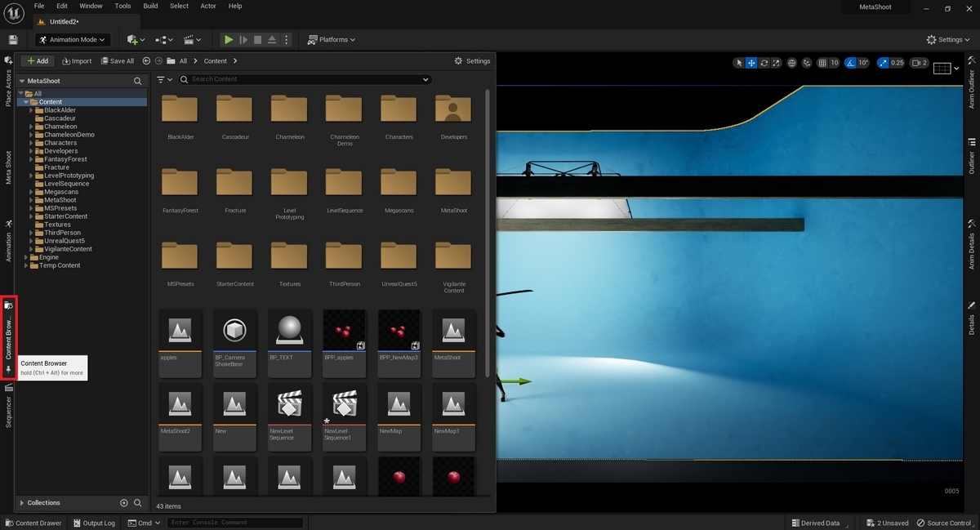Open the Window menu

click(90, 6)
